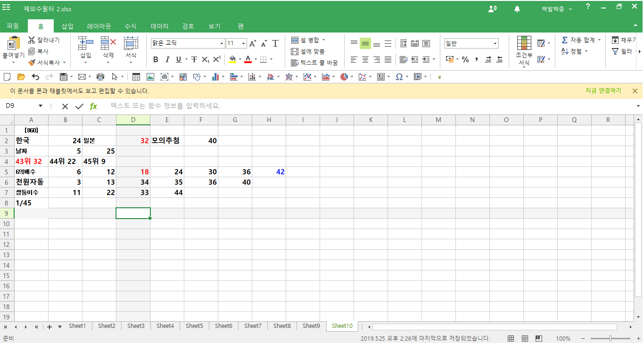The height and width of the screenshot is (343, 644).
Task: Click the Merge Cells (셀 병합) button
Action: coord(305,40)
